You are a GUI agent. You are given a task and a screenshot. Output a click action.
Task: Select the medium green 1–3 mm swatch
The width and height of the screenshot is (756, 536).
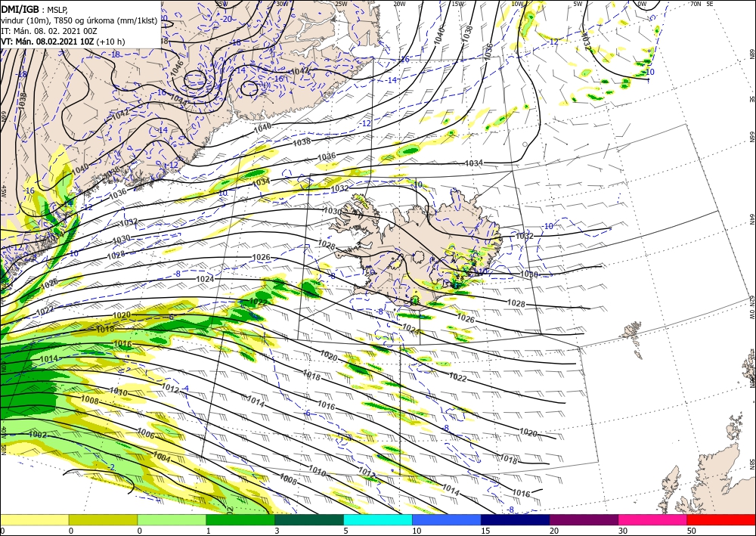(x=240, y=520)
